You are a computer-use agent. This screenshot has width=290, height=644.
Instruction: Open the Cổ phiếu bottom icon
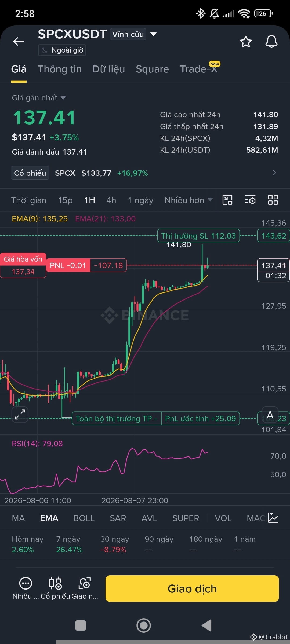tap(55, 583)
